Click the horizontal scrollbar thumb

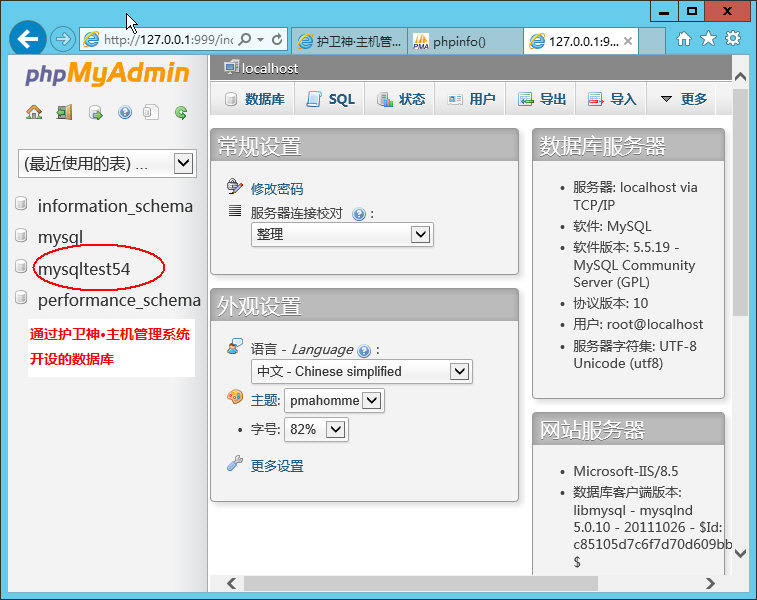[421, 583]
